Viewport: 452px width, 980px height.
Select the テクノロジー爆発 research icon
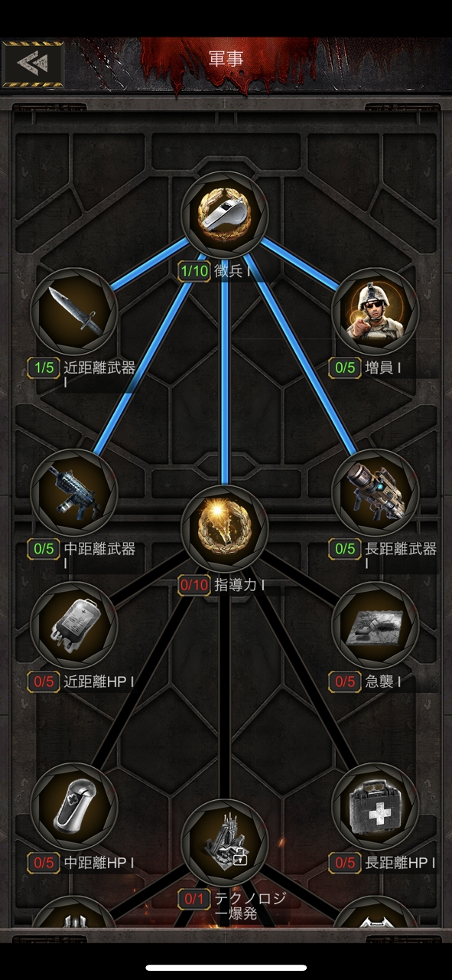(x=224, y=843)
